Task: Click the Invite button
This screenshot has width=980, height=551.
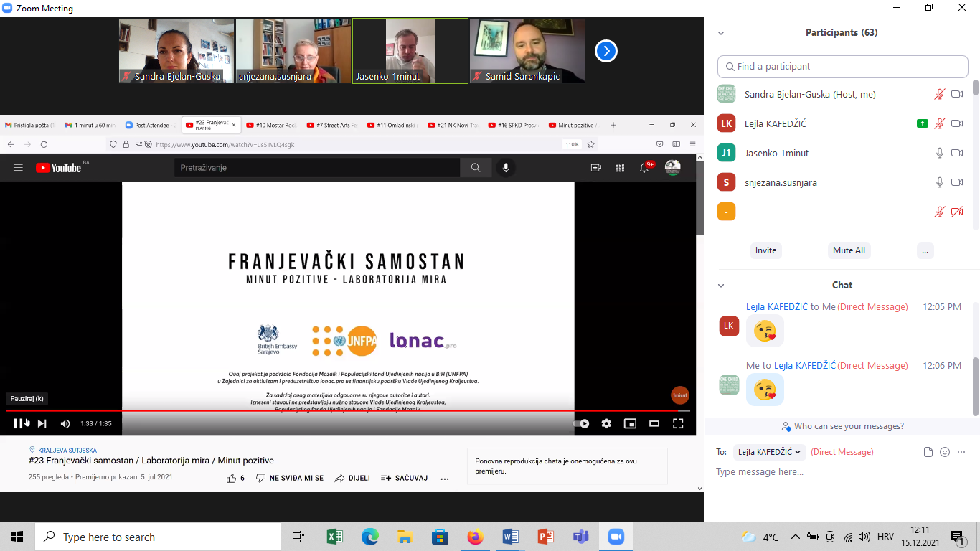Action: [x=765, y=250]
